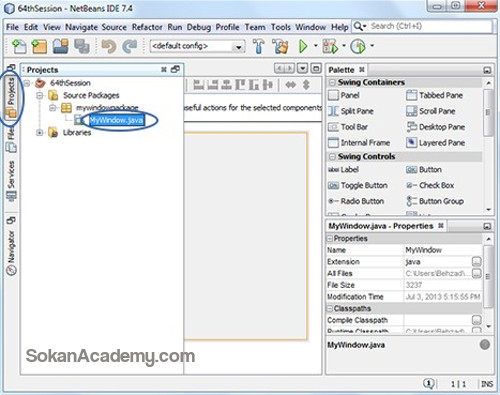
Task: Expand the Libraries tree node
Action: coord(40,133)
